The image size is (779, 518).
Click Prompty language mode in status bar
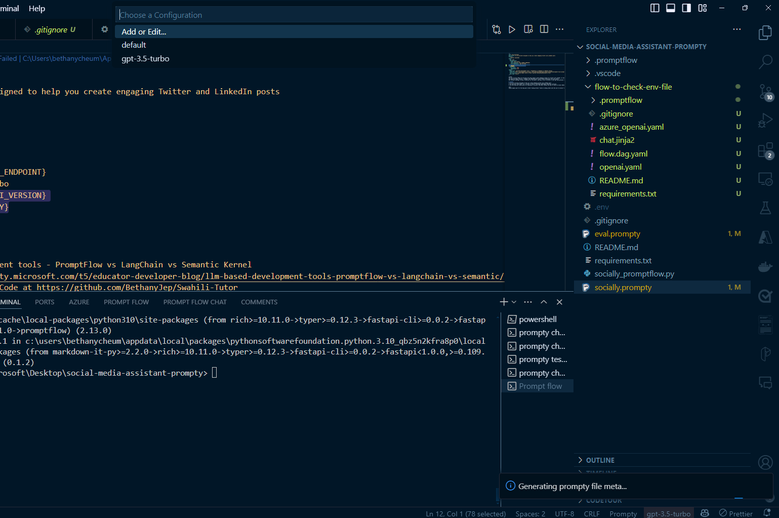pos(623,514)
